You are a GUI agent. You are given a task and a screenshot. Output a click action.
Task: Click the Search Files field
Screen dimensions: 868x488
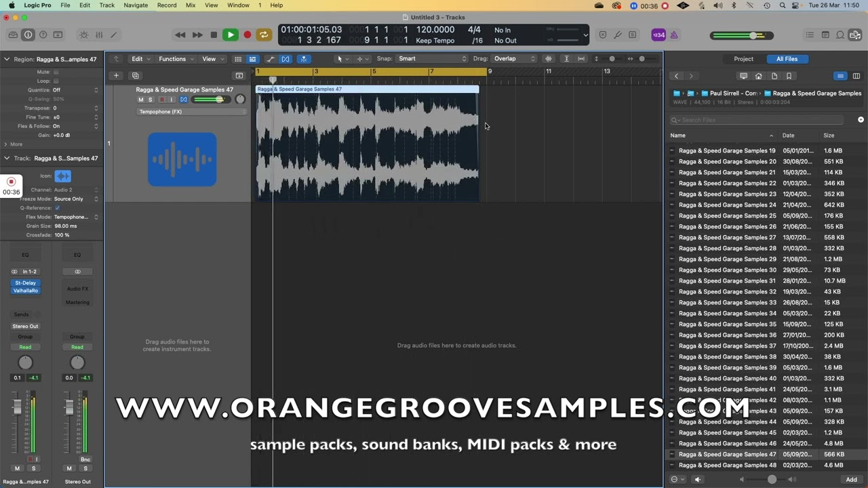click(757, 120)
